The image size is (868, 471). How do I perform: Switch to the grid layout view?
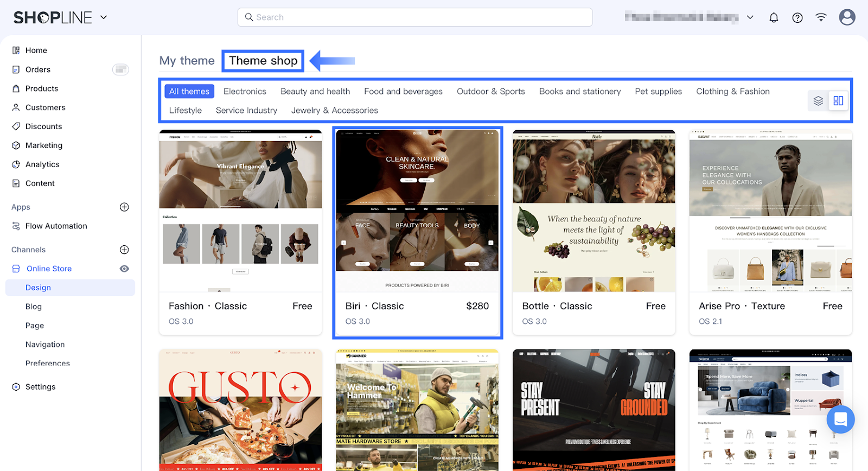pos(838,101)
